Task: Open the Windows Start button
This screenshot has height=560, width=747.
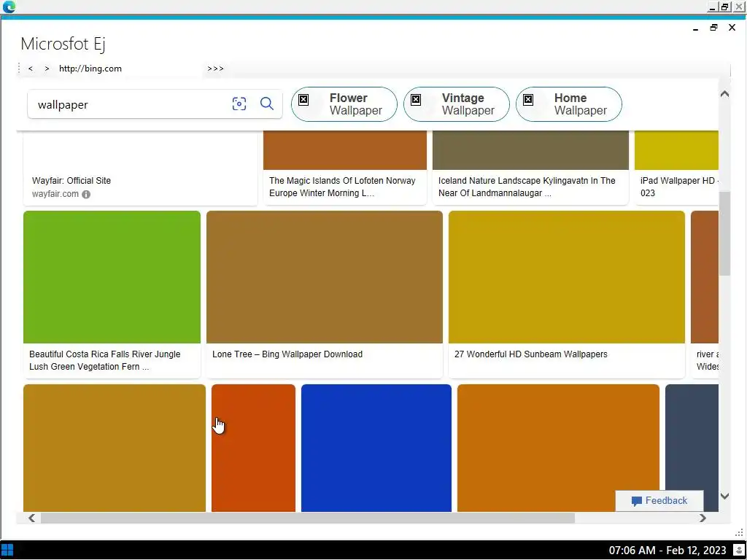Action: (7, 550)
